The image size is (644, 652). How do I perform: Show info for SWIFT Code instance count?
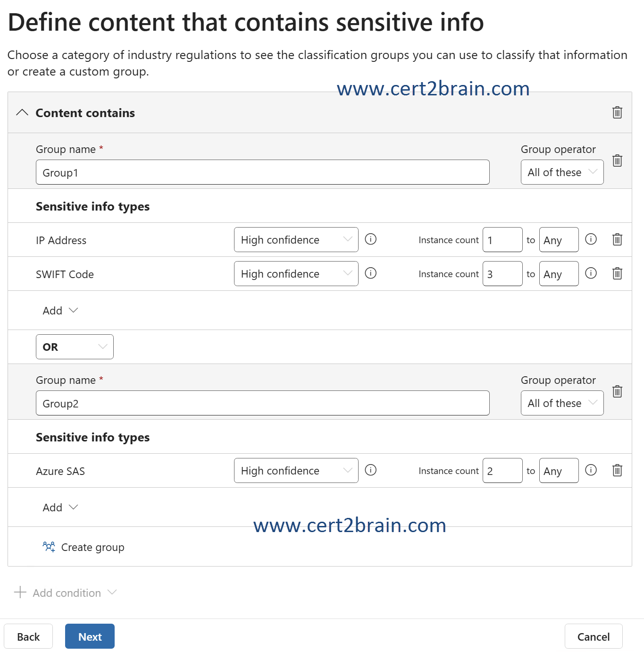point(591,273)
